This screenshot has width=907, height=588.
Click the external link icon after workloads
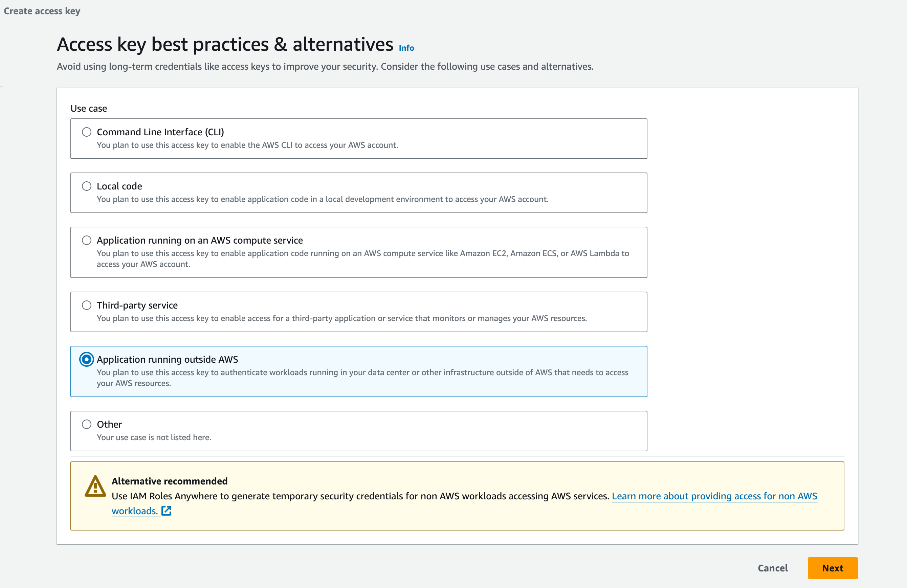pos(166,511)
